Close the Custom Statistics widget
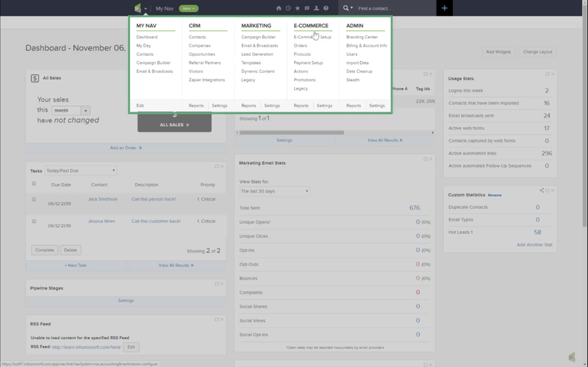This screenshot has height=367, width=588. pyautogui.click(x=553, y=190)
